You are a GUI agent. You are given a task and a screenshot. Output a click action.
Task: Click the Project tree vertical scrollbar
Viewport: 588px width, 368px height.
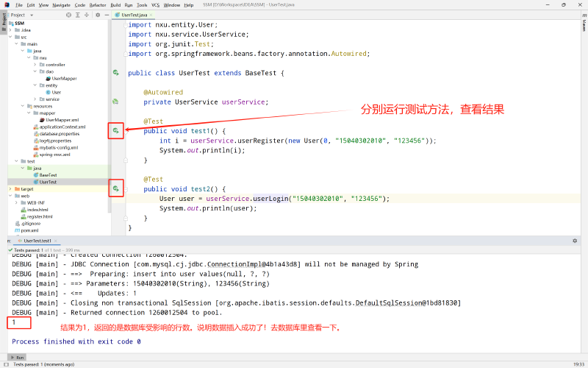pyautogui.click(x=110, y=116)
